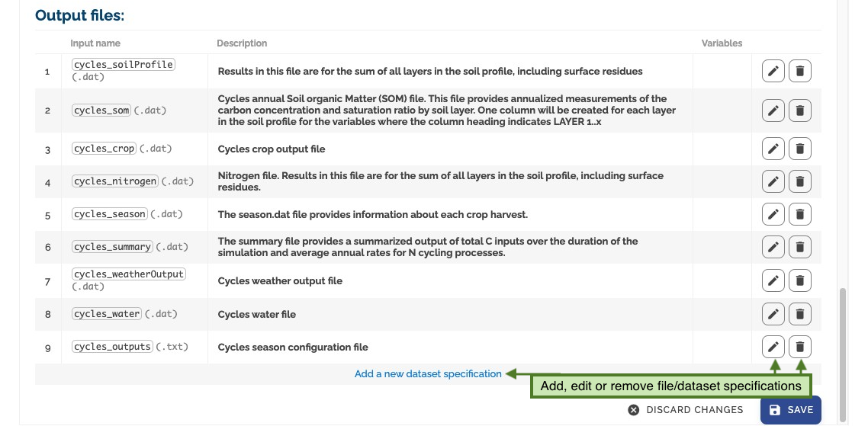Edit the cycles_weatherOutput row
This screenshot has width=868, height=426.
[x=773, y=280]
